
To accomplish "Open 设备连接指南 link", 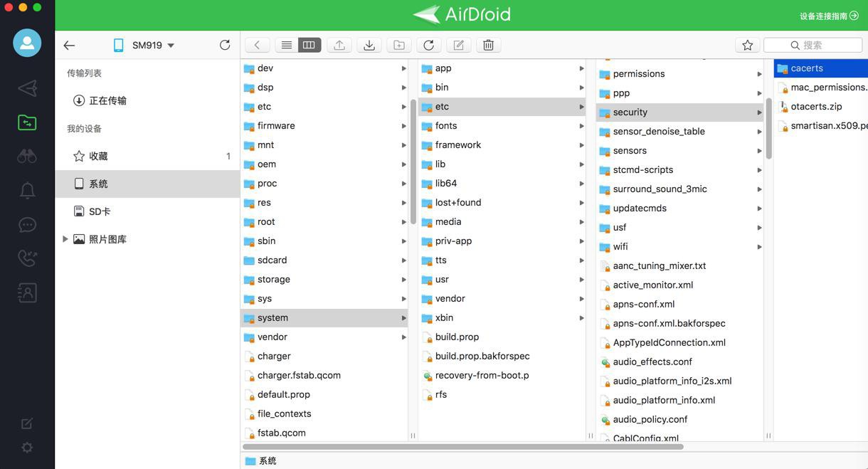I will 829,16.
